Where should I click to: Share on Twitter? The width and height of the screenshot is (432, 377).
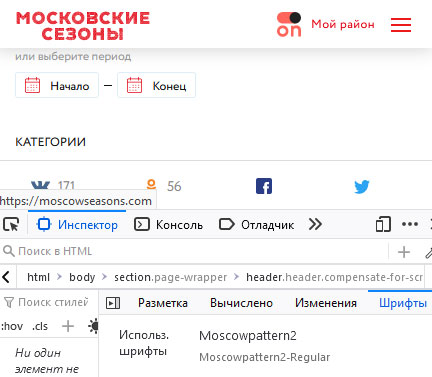(362, 187)
